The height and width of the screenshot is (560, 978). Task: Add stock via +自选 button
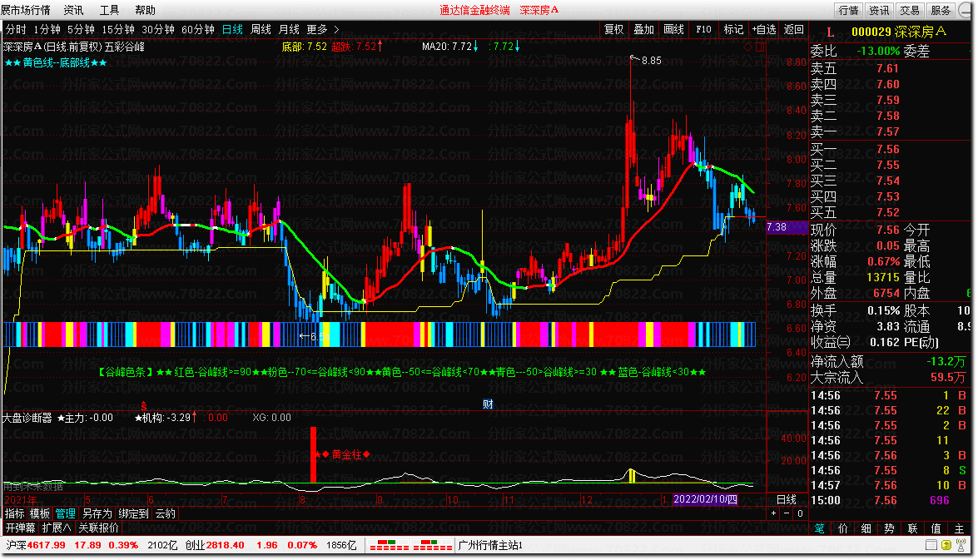click(764, 29)
